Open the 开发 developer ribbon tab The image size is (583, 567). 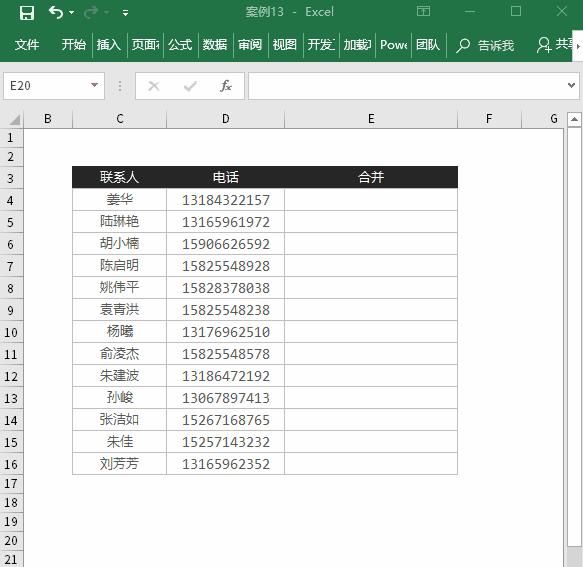(x=321, y=45)
